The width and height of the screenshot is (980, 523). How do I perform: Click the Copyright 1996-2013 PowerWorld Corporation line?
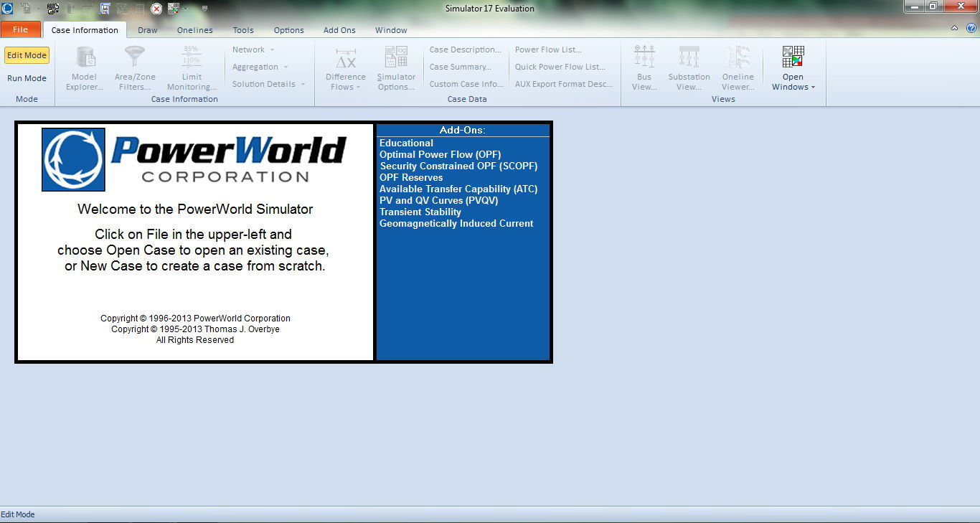coord(195,319)
